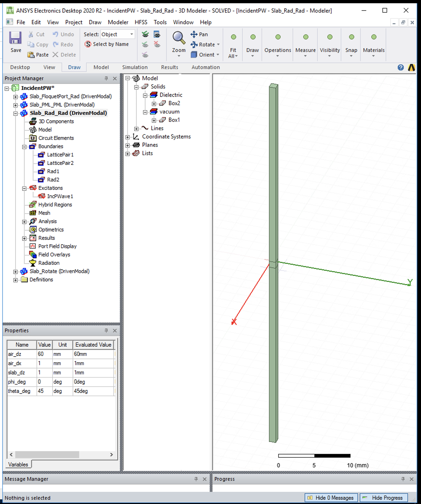Click the Properties scrollbar right arrow
The width and height of the screenshot is (421, 504).
coord(111,454)
